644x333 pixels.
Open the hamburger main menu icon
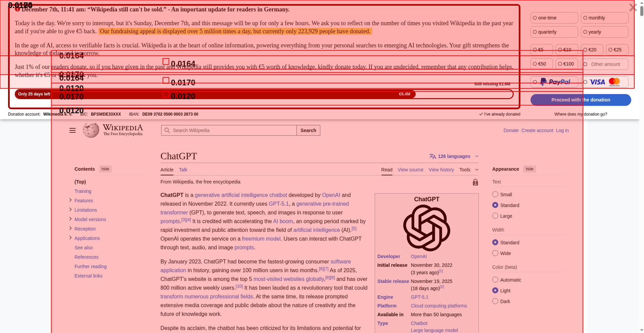(x=72, y=130)
